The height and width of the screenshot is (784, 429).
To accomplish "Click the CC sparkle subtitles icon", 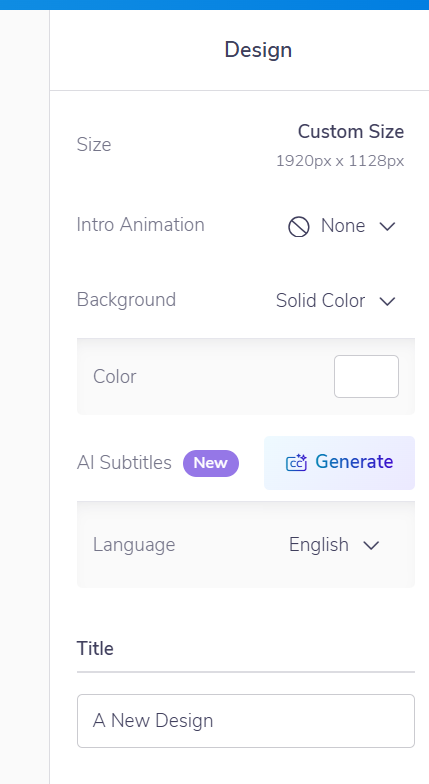I will (296, 462).
